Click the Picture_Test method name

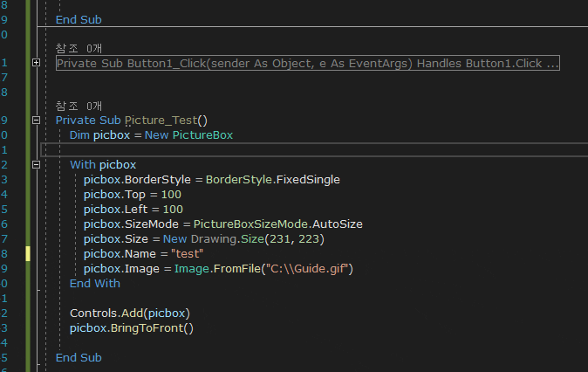(x=161, y=121)
